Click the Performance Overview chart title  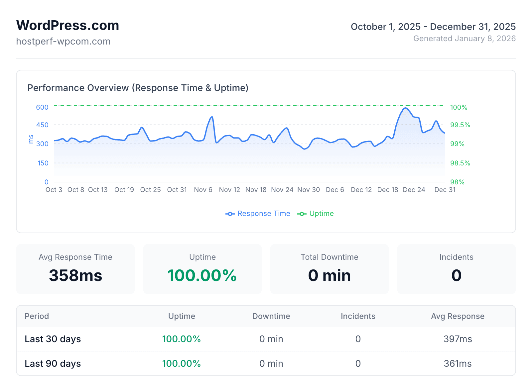pos(138,88)
